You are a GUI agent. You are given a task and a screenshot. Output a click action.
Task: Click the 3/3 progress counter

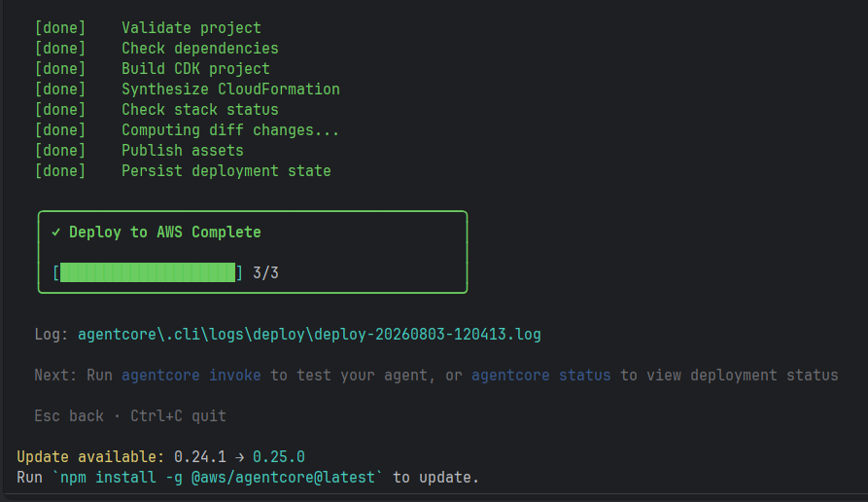[x=265, y=272]
